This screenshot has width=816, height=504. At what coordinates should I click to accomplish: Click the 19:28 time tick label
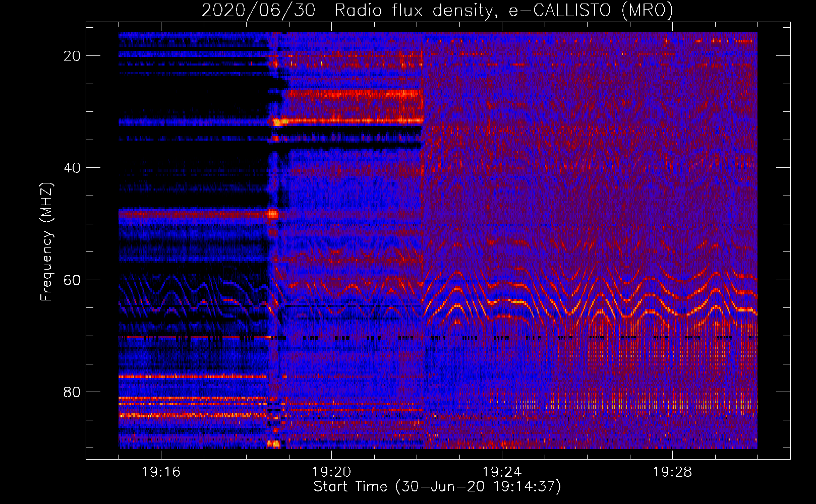[672, 472]
